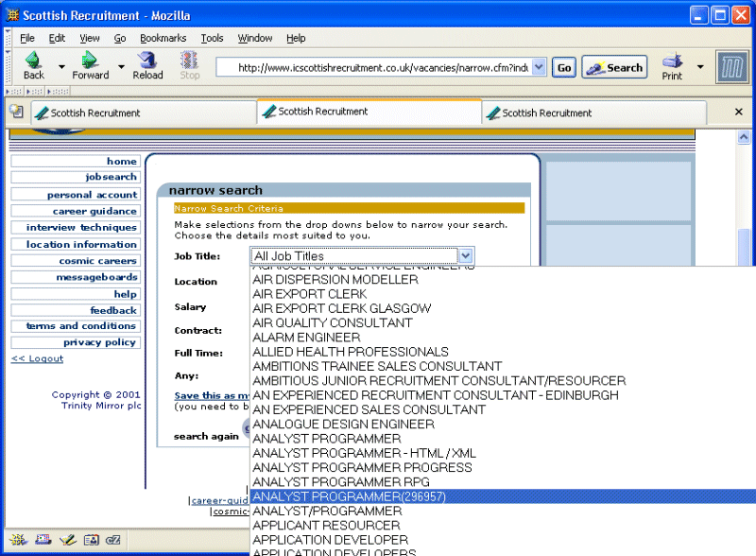Switch to the third Scottish Recruitment tab
The height and width of the screenshot is (556, 756).
pyautogui.click(x=594, y=113)
